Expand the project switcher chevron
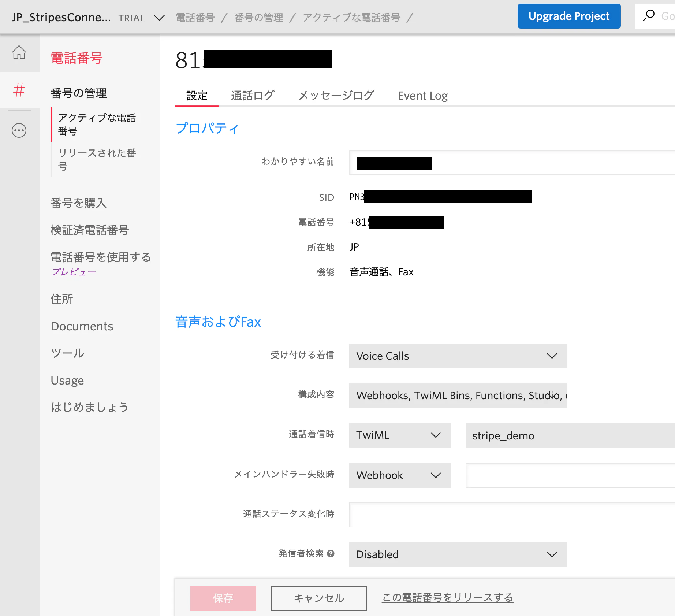The width and height of the screenshot is (675, 616). pos(159,18)
